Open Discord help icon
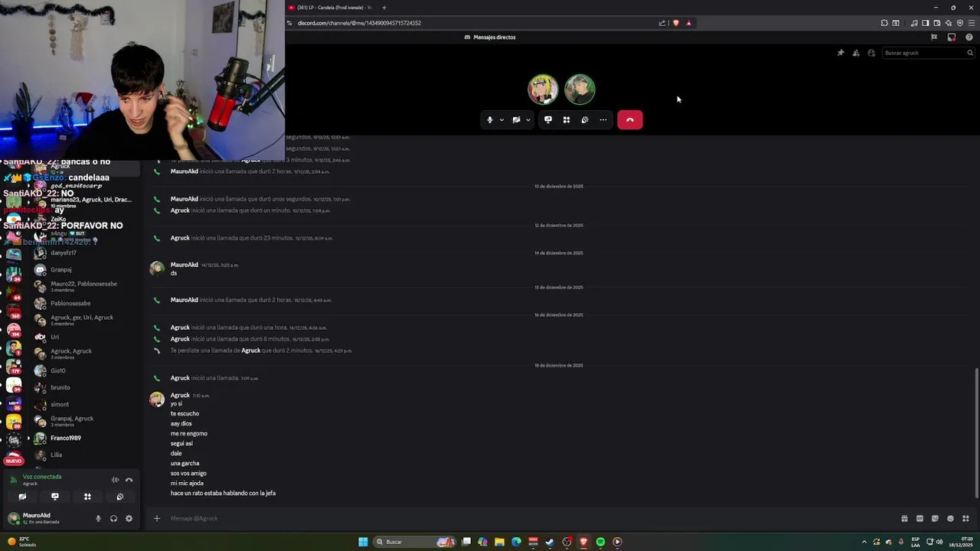This screenshot has width=980, height=551. tap(969, 37)
